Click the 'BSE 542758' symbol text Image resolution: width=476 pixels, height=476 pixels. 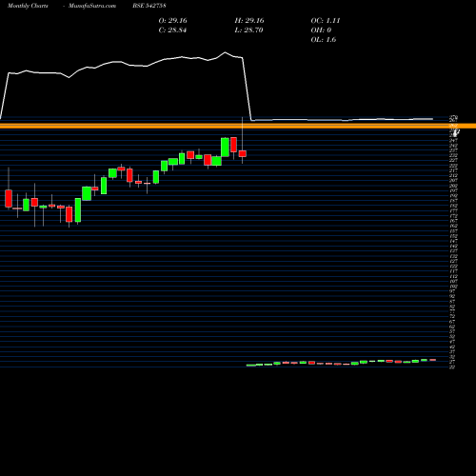coord(149,6)
